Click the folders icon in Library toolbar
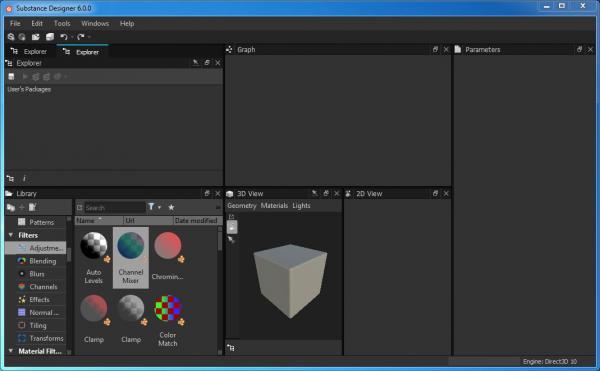Image resolution: width=600 pixels, height=371 pixels. pos(11,207)
